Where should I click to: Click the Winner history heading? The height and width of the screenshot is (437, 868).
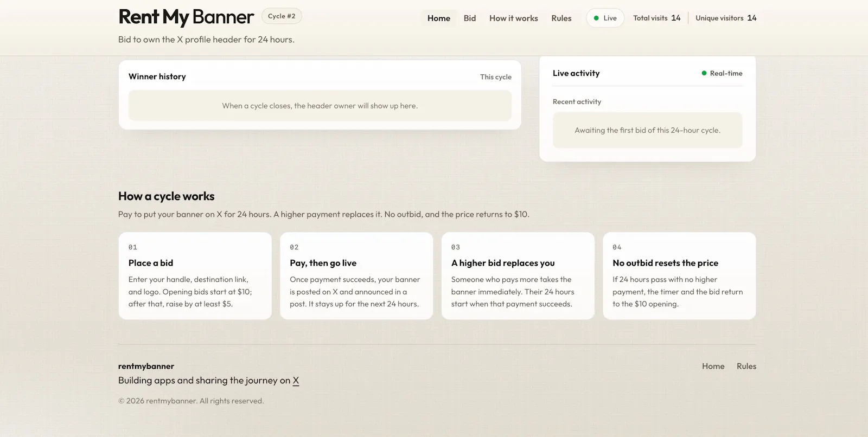click(157, 76)
